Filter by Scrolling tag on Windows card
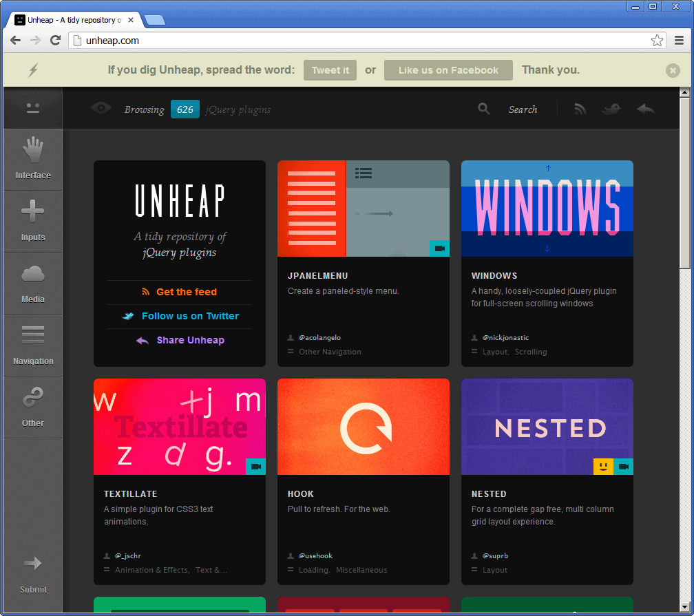The image size is (694, 616). 531,352
